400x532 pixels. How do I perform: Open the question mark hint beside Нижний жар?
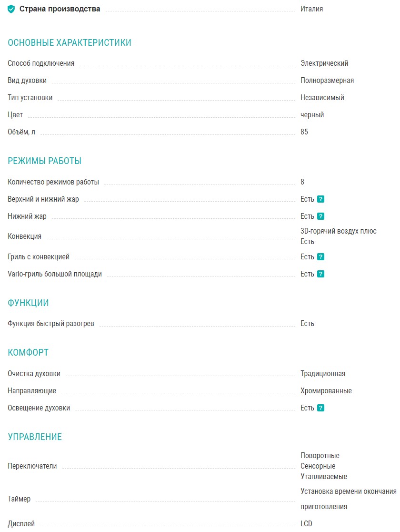coord(320,216)
